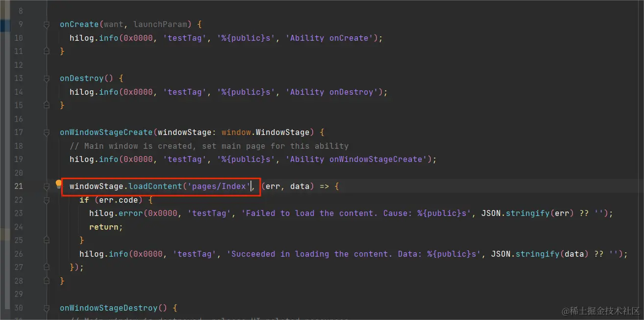Click the 'pages/Index' string literal
Screen dimensions: 644x320
coord(219,186)
